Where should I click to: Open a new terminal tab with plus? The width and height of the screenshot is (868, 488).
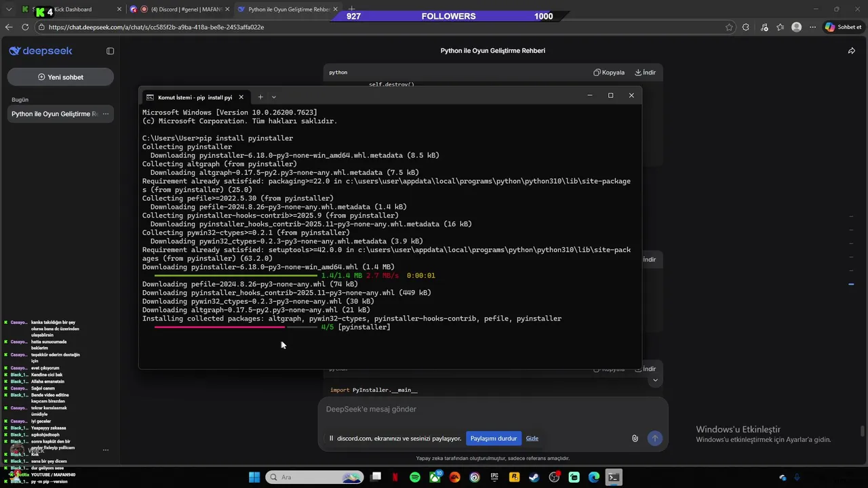pyautogui.click(x=260, y=97)
